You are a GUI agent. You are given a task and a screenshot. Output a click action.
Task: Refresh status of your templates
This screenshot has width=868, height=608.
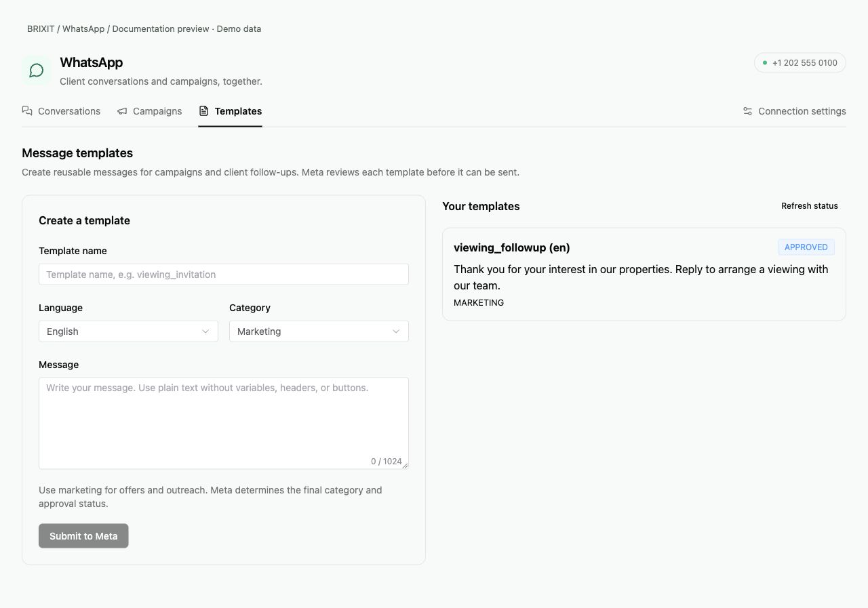click(x=810, y=206)
